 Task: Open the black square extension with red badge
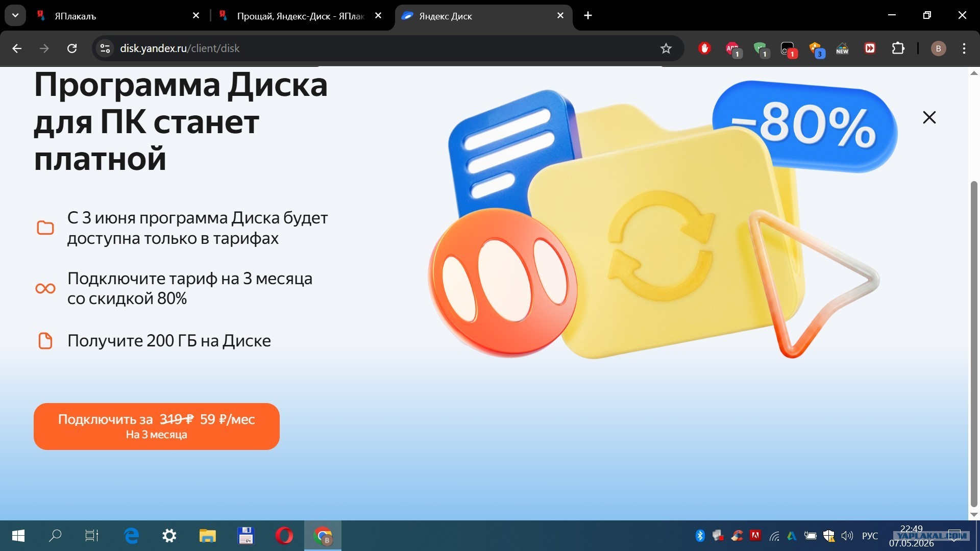coord(789,49)
